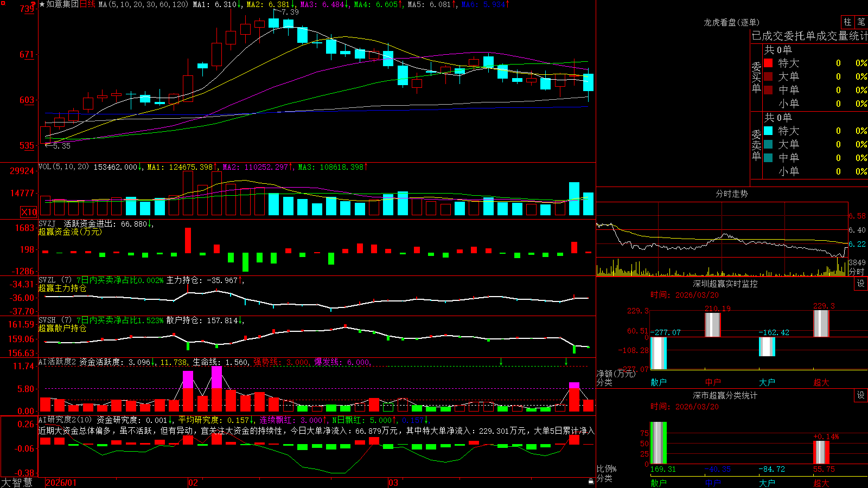868x488 pixels.
Task: Select the 已成交委托单成交量统计 header
Action: click(809, 36)
